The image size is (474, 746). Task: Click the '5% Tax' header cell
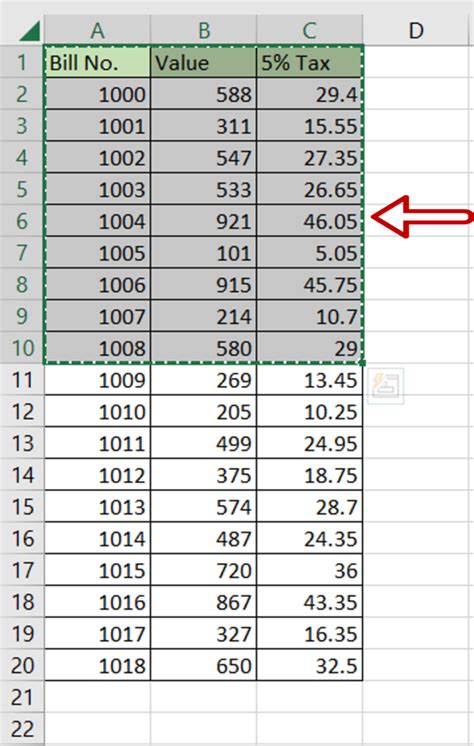309,62
